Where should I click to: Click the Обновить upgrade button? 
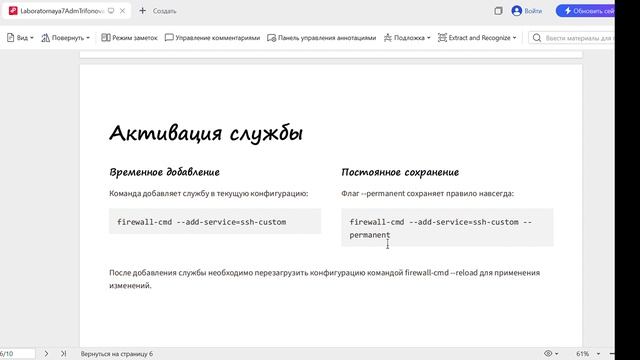point(585,11)
